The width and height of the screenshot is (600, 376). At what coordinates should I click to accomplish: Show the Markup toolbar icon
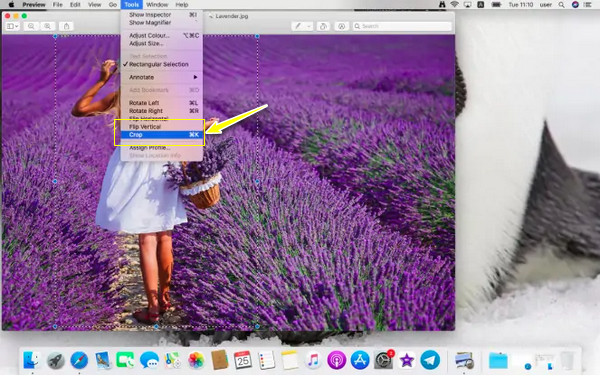click(341, 26)
